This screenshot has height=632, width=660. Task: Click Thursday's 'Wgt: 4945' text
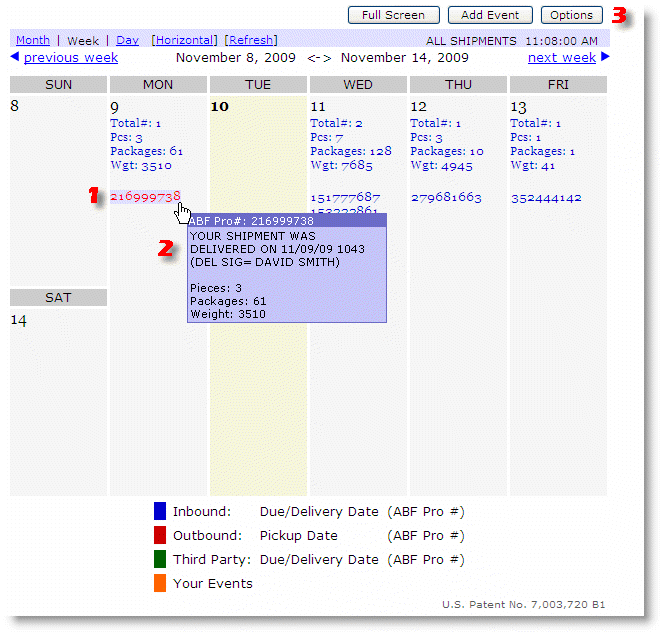[x=442, y=166]
